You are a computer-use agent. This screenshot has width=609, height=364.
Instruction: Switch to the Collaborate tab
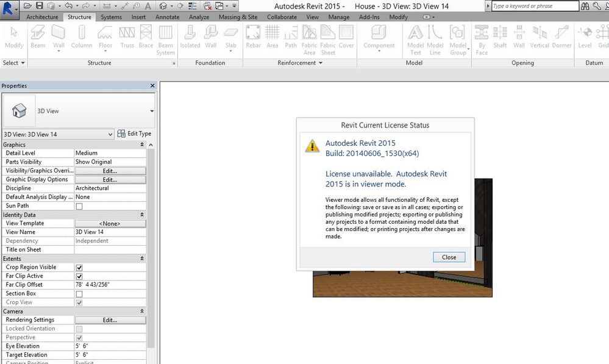point(282,17)
